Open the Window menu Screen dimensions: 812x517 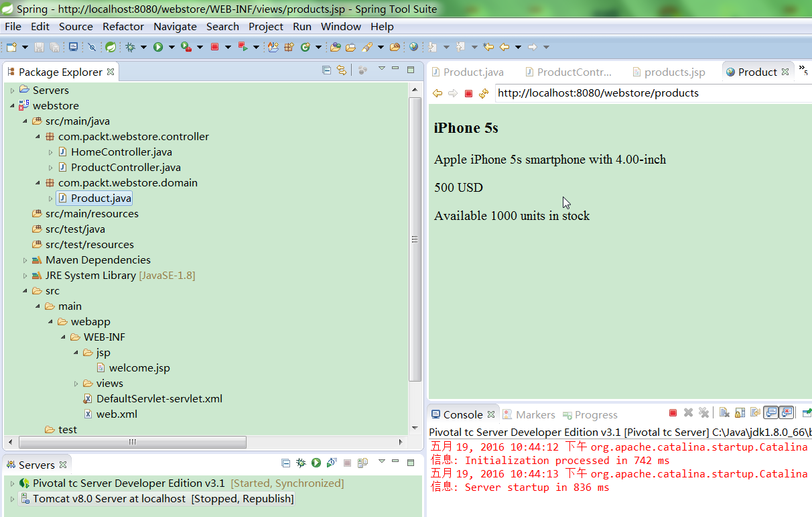(341, 26)
